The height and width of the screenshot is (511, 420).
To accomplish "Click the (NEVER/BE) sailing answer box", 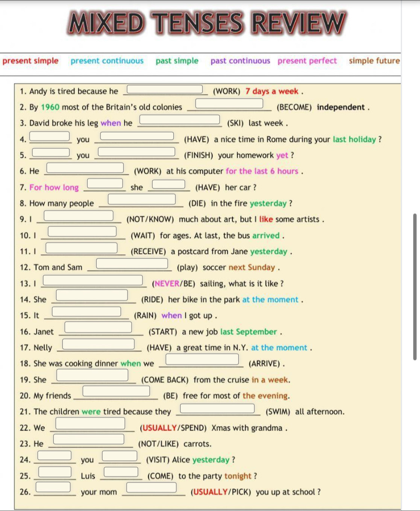I will 93,280.
